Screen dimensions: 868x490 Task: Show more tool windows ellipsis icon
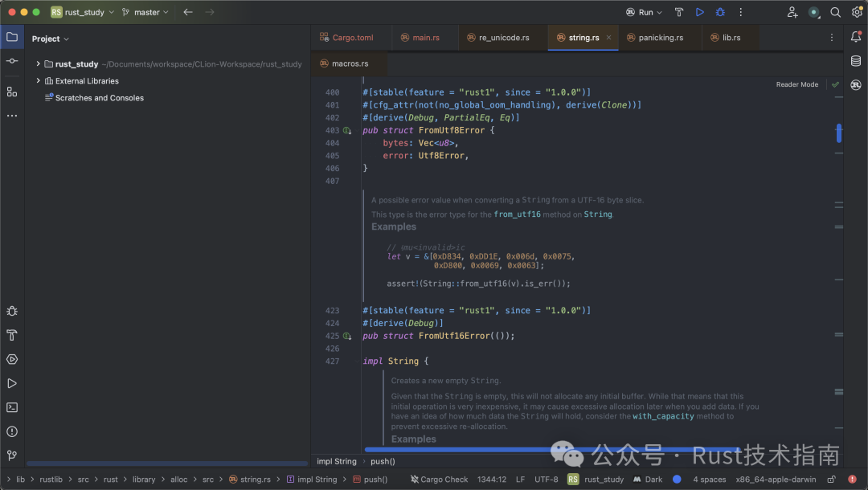click(11, 116)
